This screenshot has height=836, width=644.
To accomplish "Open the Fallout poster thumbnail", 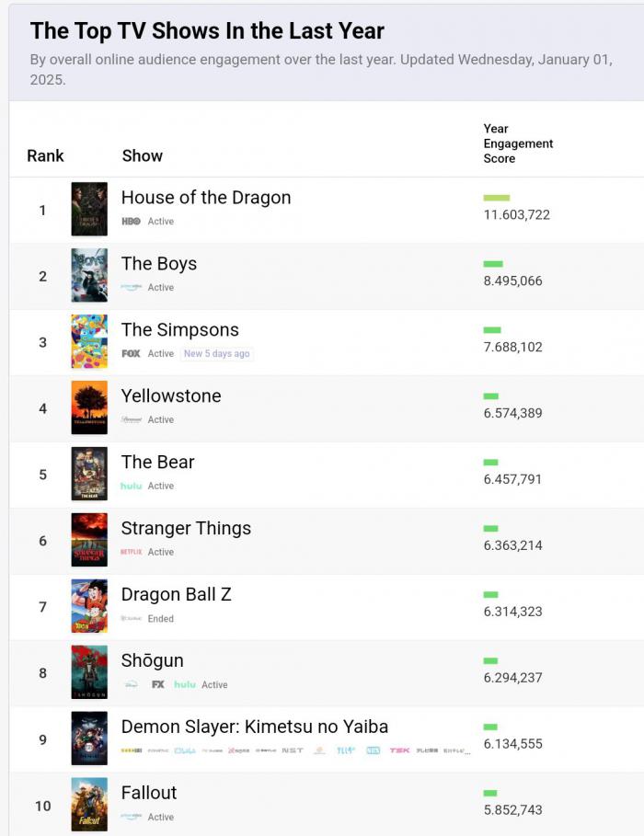I will pos(89,805).
